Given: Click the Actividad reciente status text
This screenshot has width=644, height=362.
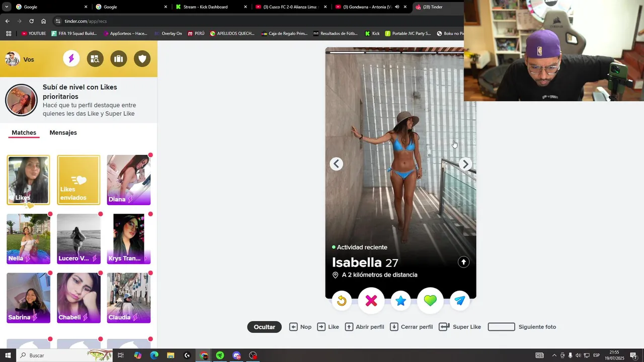Looking at the screenshot, I should [x=362, y=247].
